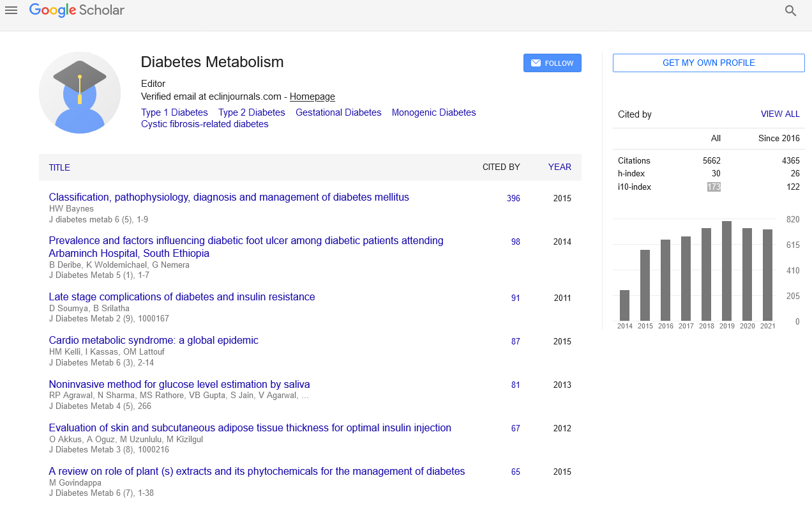
Task: Click the Google Scholar logo
Action: (x=77, y=10)
